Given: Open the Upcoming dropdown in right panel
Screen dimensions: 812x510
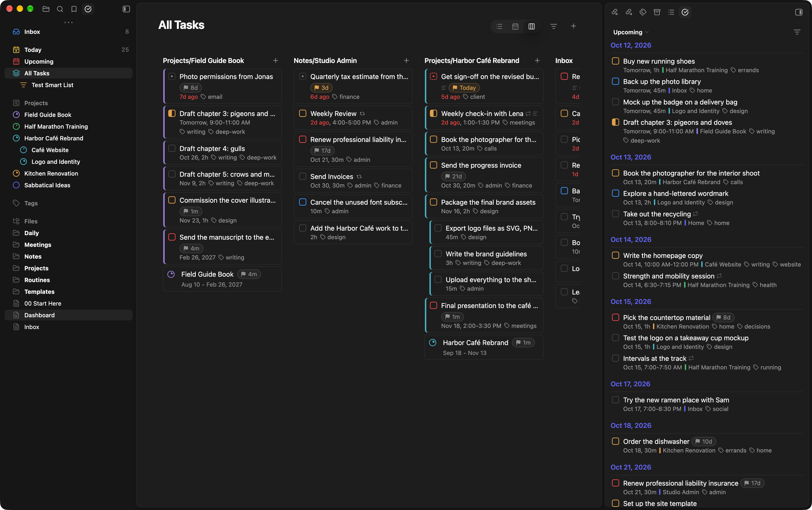Looking at the screenshot, I should (631, 32).
